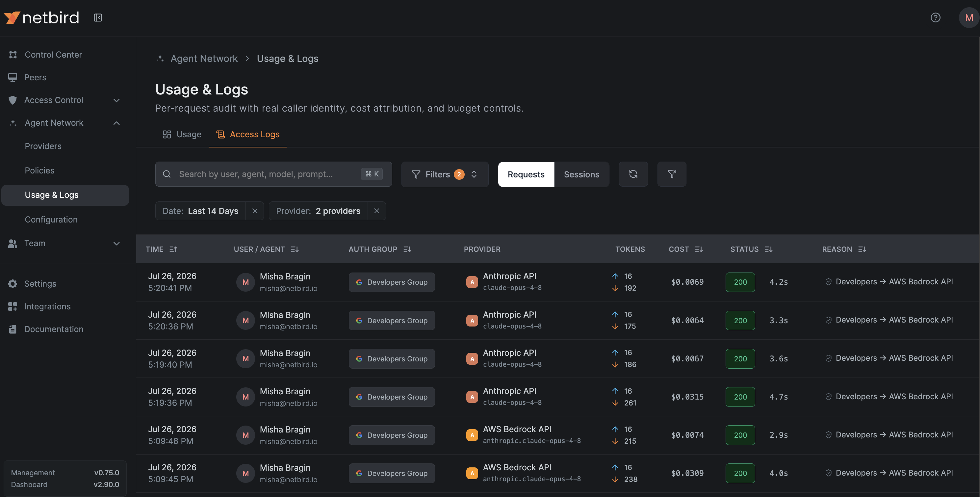Image resolution: width=980 pixels, height=497 pixels.
Task: Sort by the USER / AGENT column
Action: 266,249
